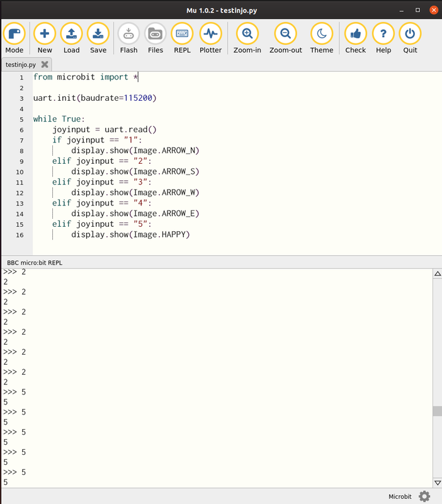The width and height of the screenshot is (442, 504).
Task: Close the Mu window
Action: (x=434, y=10)
